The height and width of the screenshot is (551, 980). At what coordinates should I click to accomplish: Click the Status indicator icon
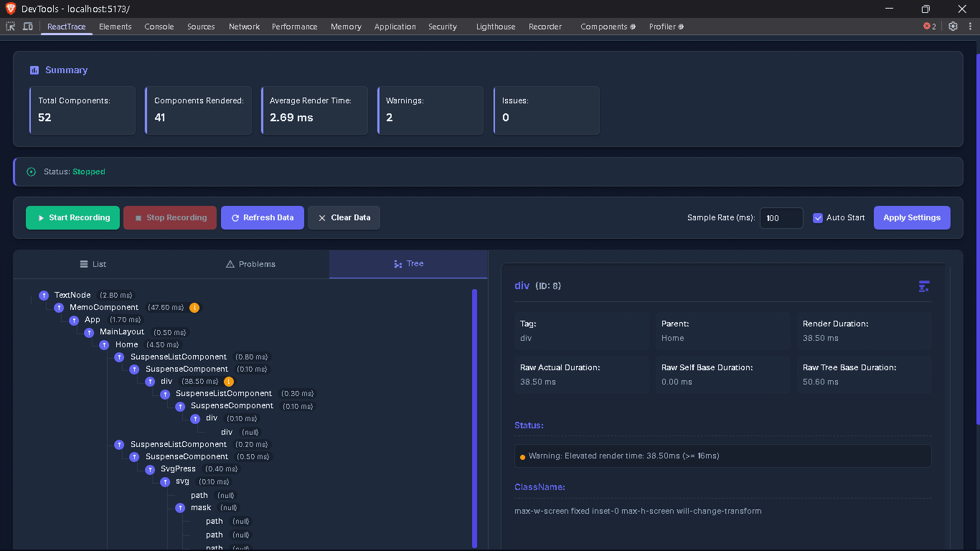pos(31,172)
